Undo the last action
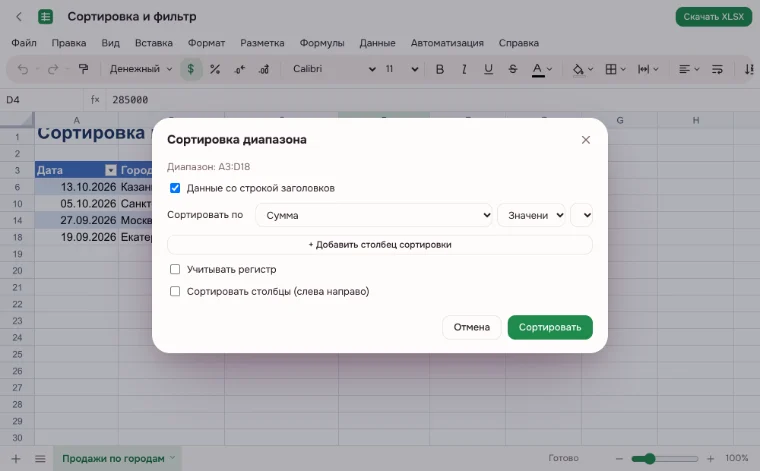The image size is (760, 471). pyautogui.click(x=23, y=69)
